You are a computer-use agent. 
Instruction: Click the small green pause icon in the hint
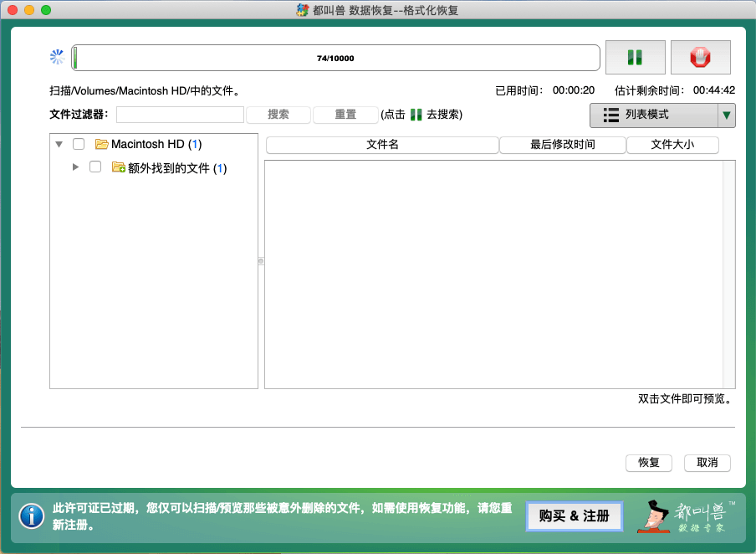(416, 115)
